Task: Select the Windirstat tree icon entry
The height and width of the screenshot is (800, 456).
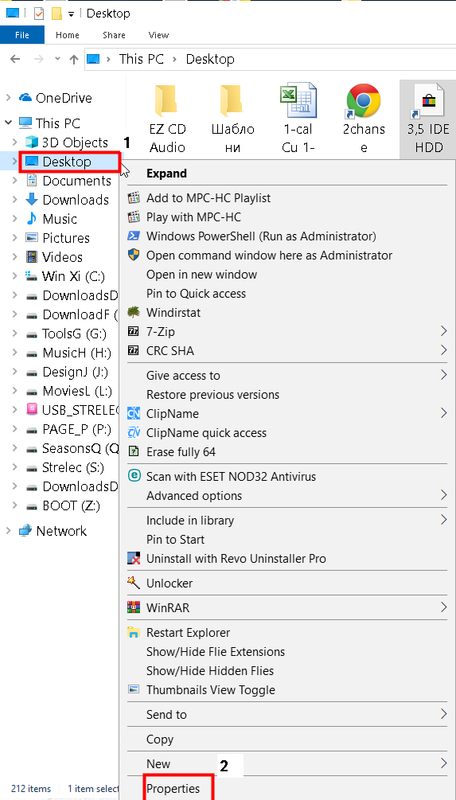Action: tap(133, 312)
